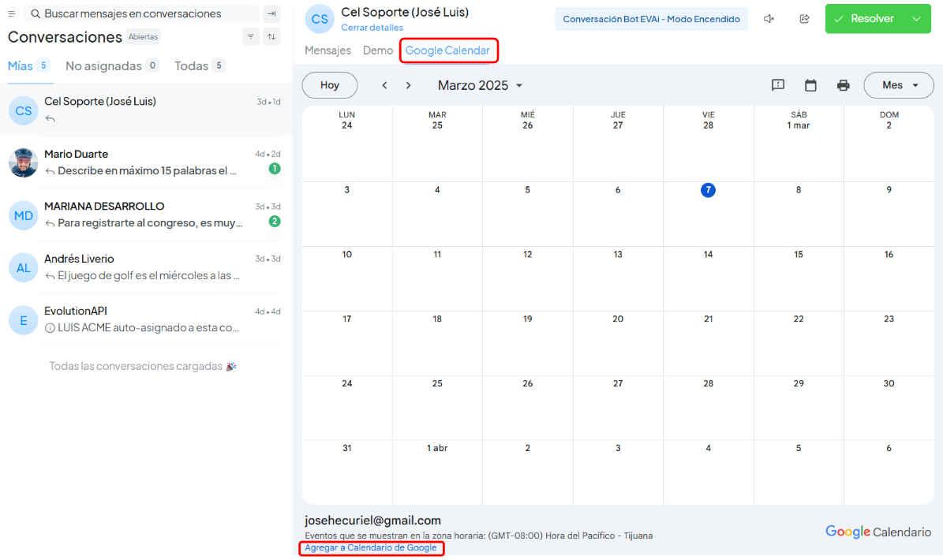Open the calendar date picker icon
This screenshot has width=943, height=560.
coord(810,85)
